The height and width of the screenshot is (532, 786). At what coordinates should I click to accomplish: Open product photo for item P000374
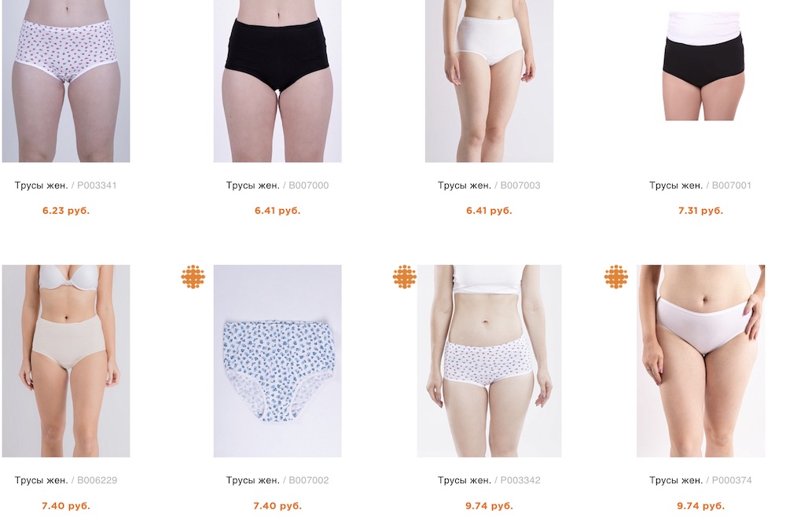point(701,361)
